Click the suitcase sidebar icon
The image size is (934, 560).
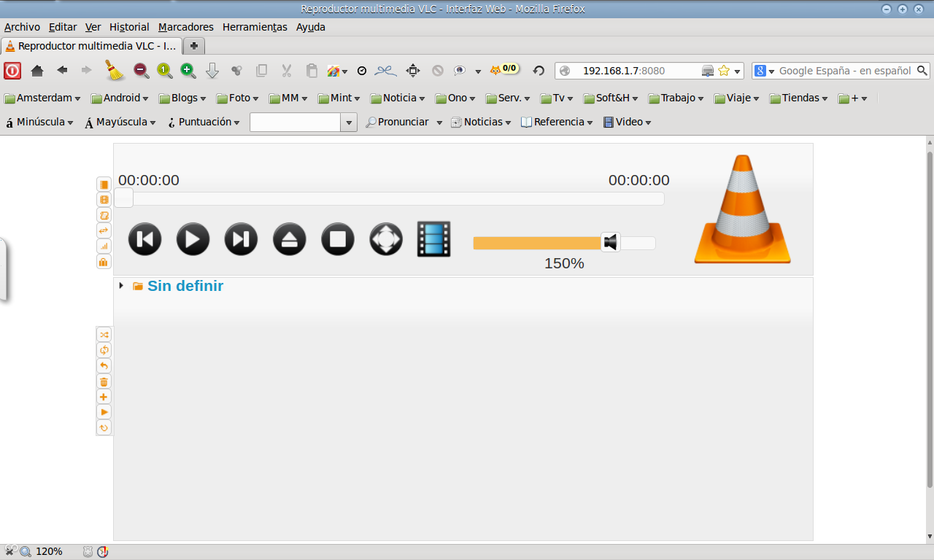pos(104,261)
